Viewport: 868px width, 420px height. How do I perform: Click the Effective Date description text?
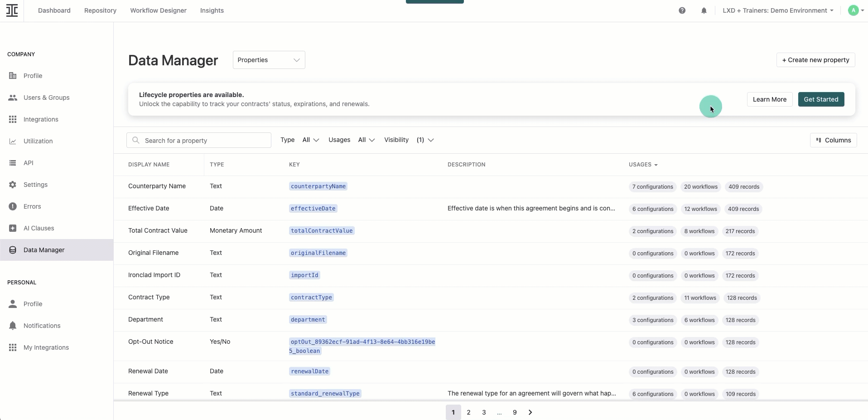click(x=531, y=208)
